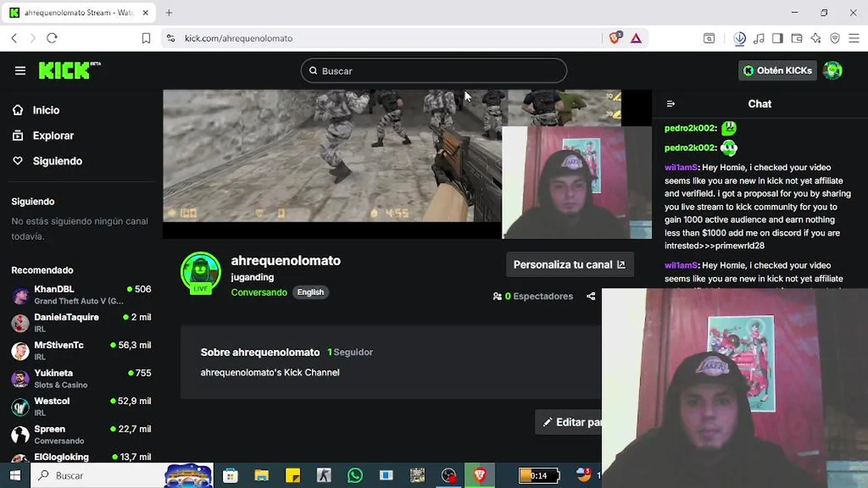Click the Kick Buscar search field
This screenshot has width=868, height=488.
pyautogui.click(x=434, y=70)
